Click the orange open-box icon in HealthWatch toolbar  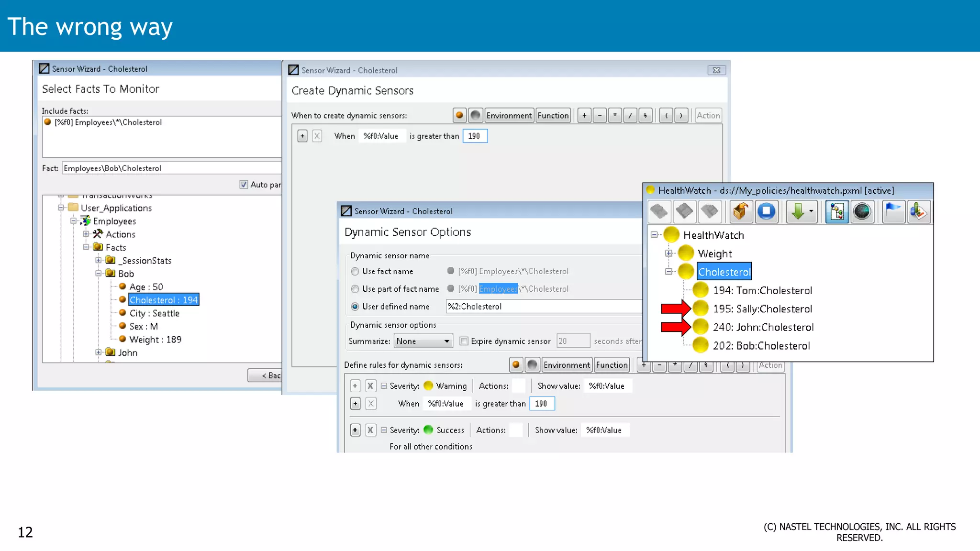740,211
